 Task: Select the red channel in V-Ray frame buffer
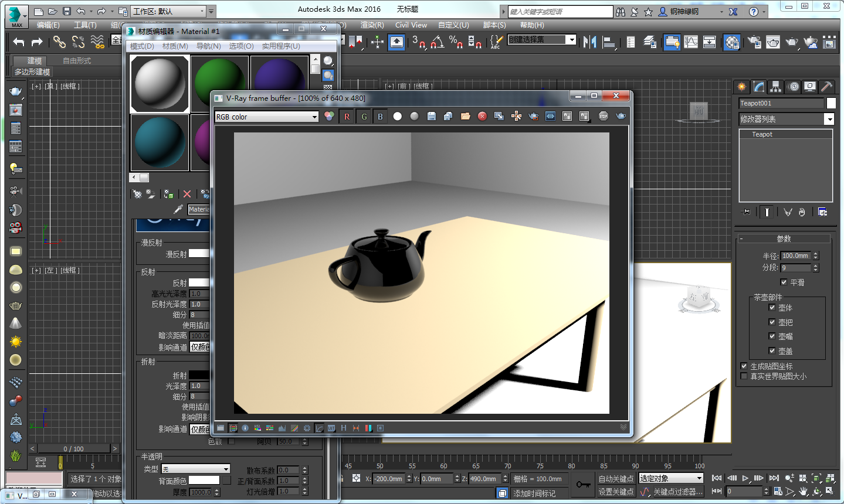[346, 116]
